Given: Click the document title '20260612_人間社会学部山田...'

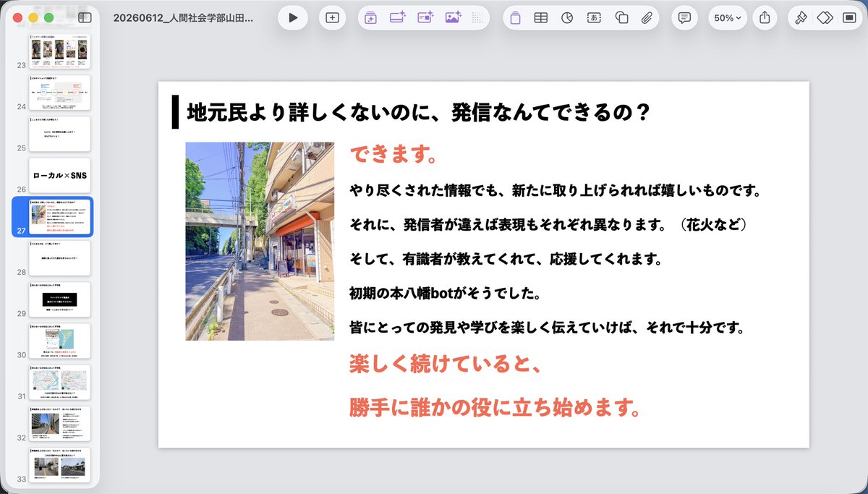Looking at the screenshot, I should [184, 18].
